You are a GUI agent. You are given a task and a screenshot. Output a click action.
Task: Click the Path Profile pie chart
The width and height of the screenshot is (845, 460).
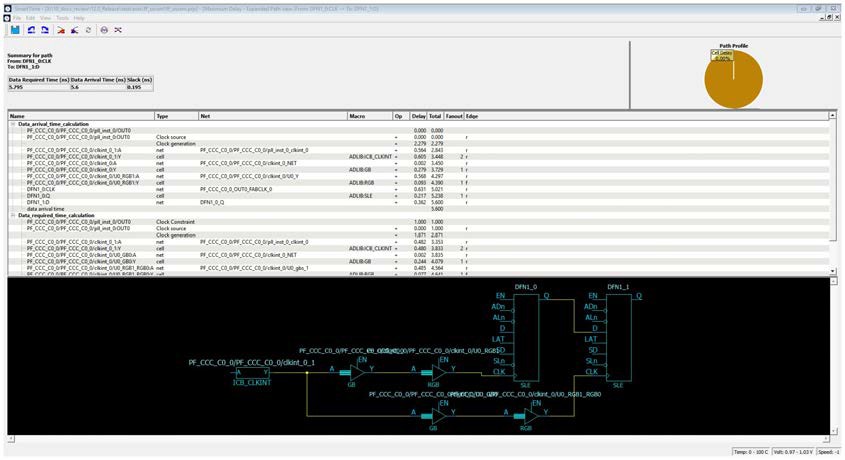pos(733,80)
